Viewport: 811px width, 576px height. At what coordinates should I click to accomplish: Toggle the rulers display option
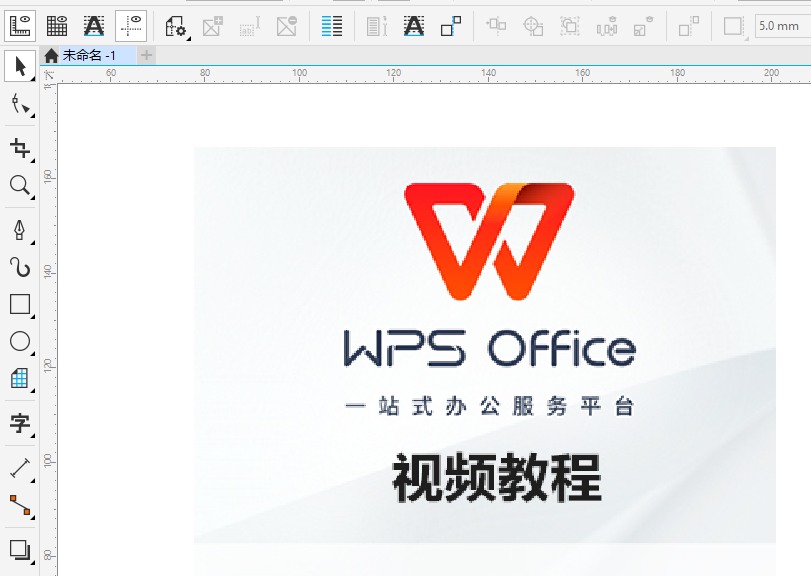coord(22,26)
